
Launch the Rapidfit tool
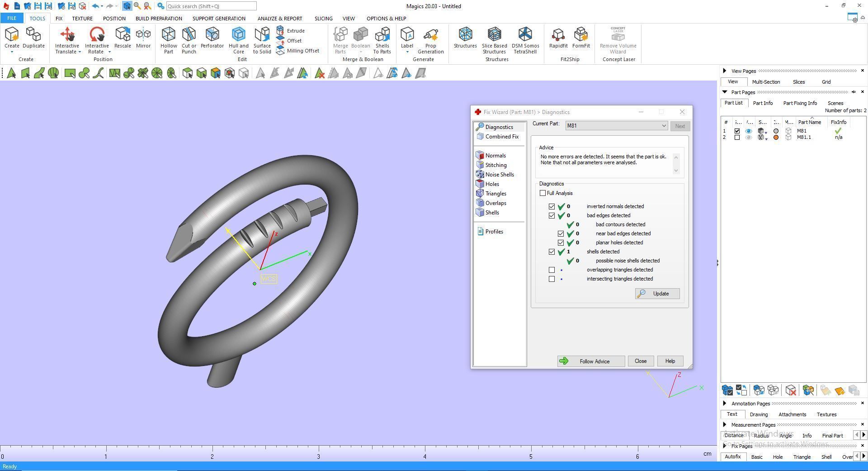[558, 38]
